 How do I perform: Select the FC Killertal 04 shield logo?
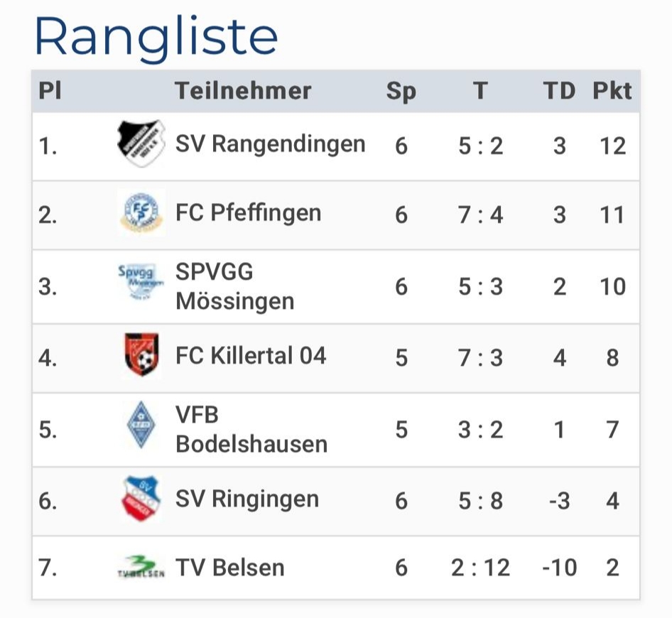141,354
